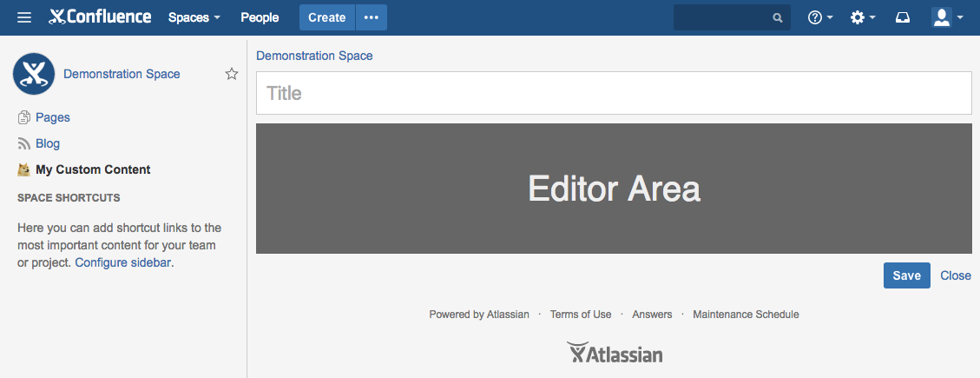Open the notifications inbox tray icon
The width and height of the screenshot is (980, 378).
pyautogui.click(x=903, y=17)
